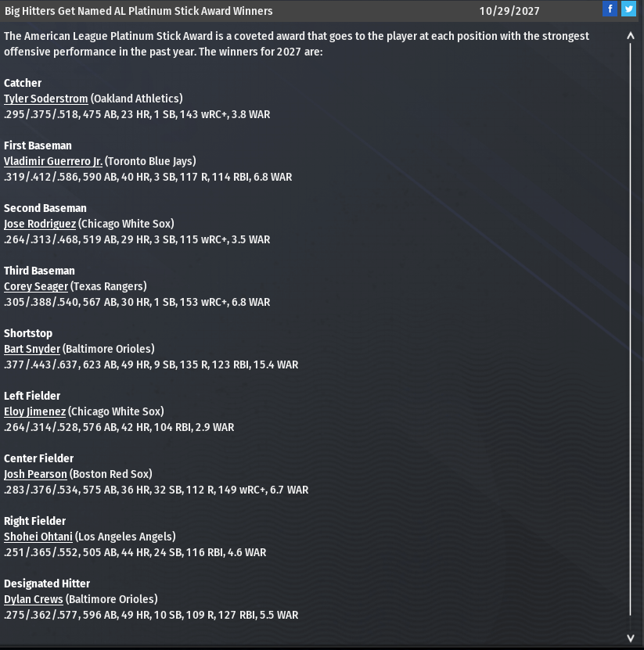Click the Designated Hitter heading

pyautogui.click(x=47, y=584)
